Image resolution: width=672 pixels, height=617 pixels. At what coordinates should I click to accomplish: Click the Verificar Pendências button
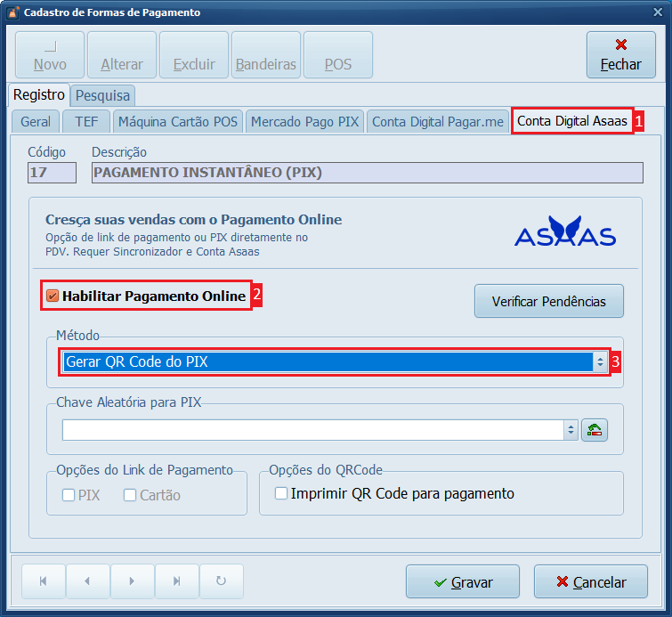click(x=548, y=301)
